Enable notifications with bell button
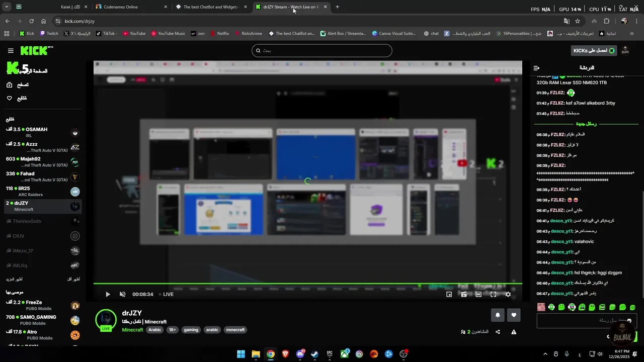 tap(498, 315)
